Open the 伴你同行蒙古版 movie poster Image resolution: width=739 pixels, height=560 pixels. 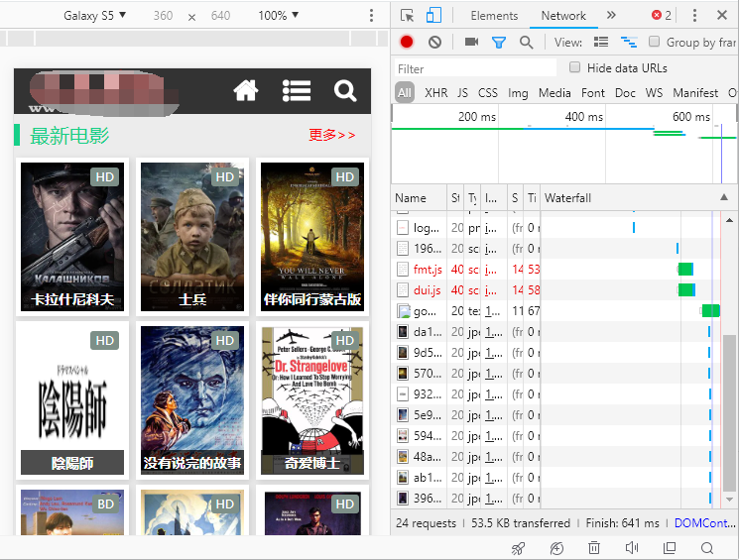click(x=312, y=237)
